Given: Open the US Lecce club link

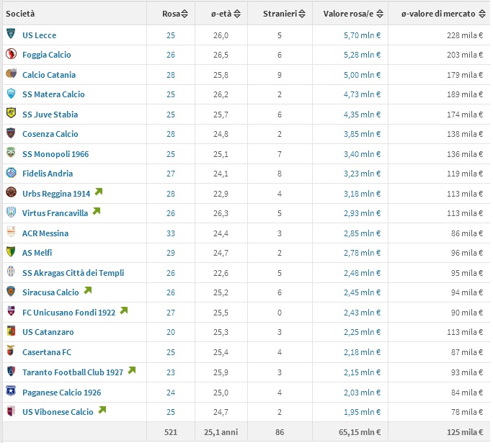Looking at the screenshot, I should point(40,35).
